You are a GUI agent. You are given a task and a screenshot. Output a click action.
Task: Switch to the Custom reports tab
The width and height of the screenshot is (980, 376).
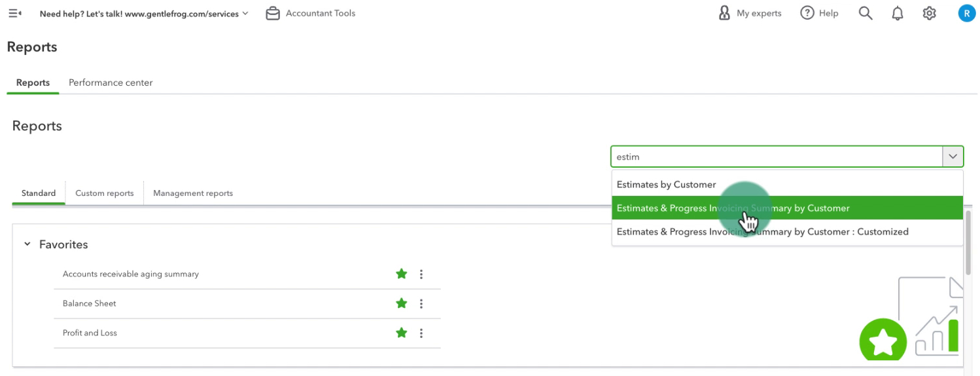point(105,193)
